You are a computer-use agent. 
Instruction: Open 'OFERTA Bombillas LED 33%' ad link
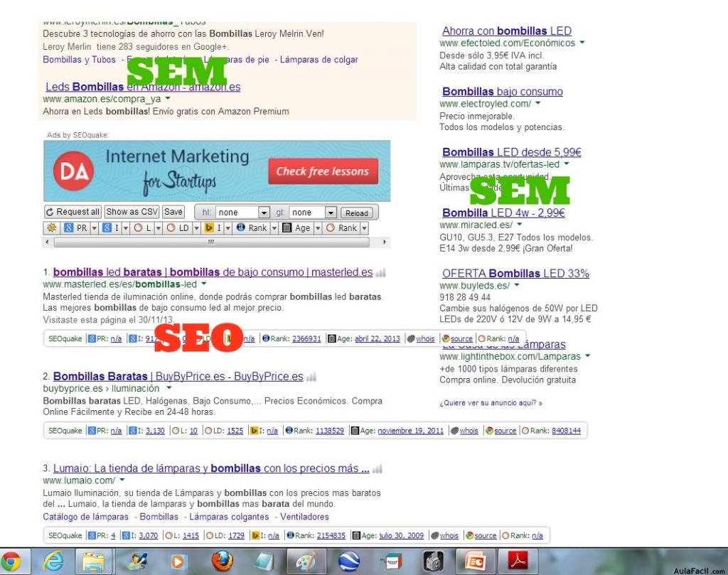[515, 274]
